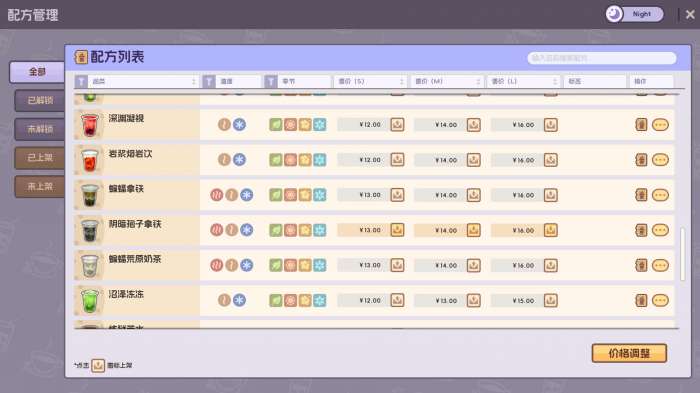Screen dimensions: 700x393
Task: Click the filter T icon beside the temperature column
Action: pyautogui.click(x=209, y=82)
